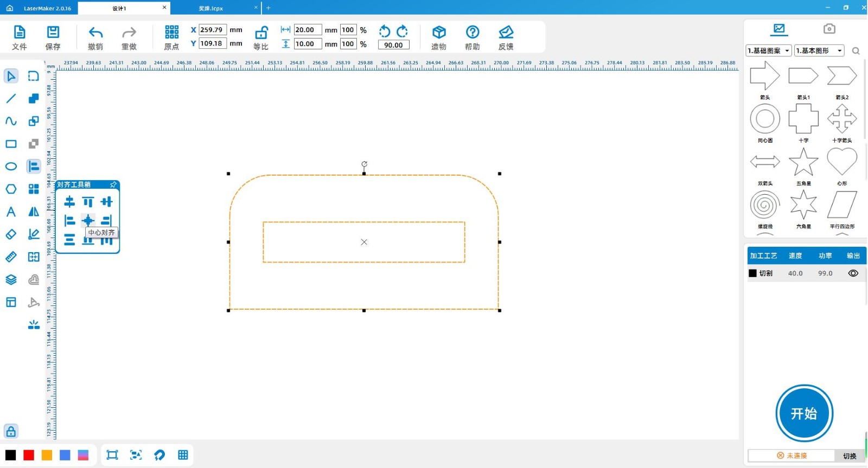Toggle the 等比 aspect ratio lock
Viewport: 868px width, 468px height.
tap(261, 33)
